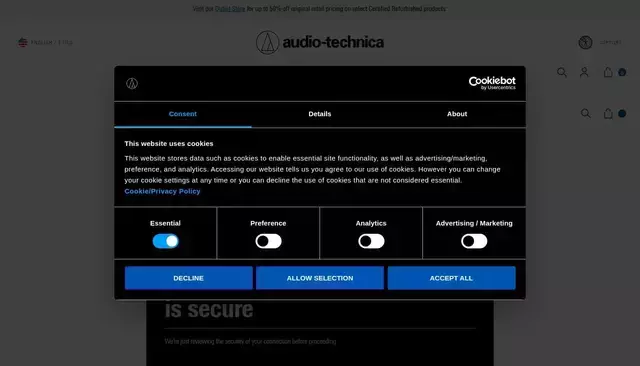Click the DECLINE button
The image size is (640, 366).
(189, 278)
